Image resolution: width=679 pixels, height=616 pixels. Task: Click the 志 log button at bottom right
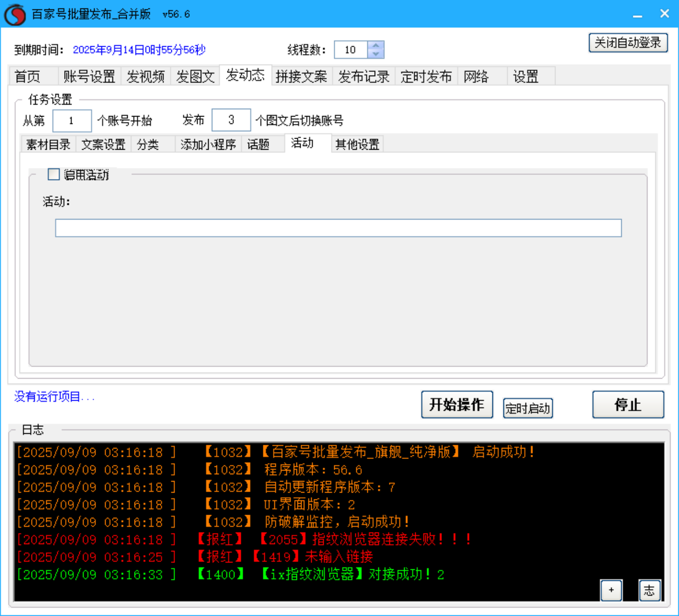[650, 590]
